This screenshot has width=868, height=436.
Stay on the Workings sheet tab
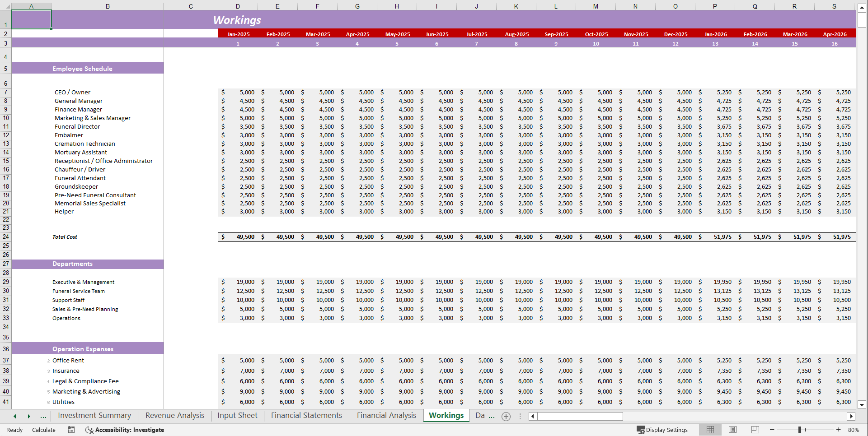click(446, 415)
